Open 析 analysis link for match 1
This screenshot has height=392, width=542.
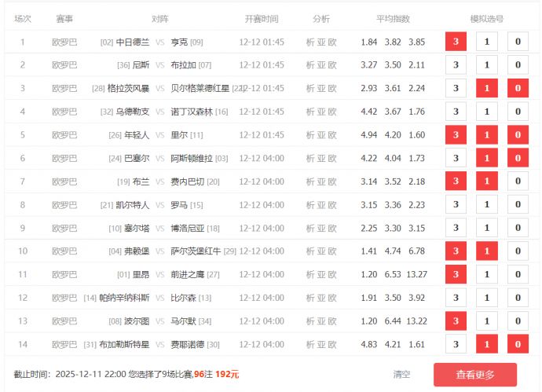pos(310,42)
